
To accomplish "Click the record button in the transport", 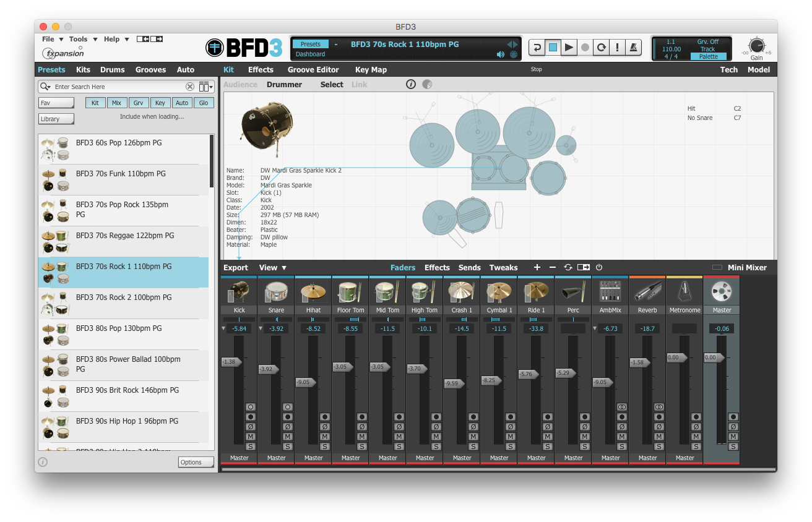I will point(585,47).
